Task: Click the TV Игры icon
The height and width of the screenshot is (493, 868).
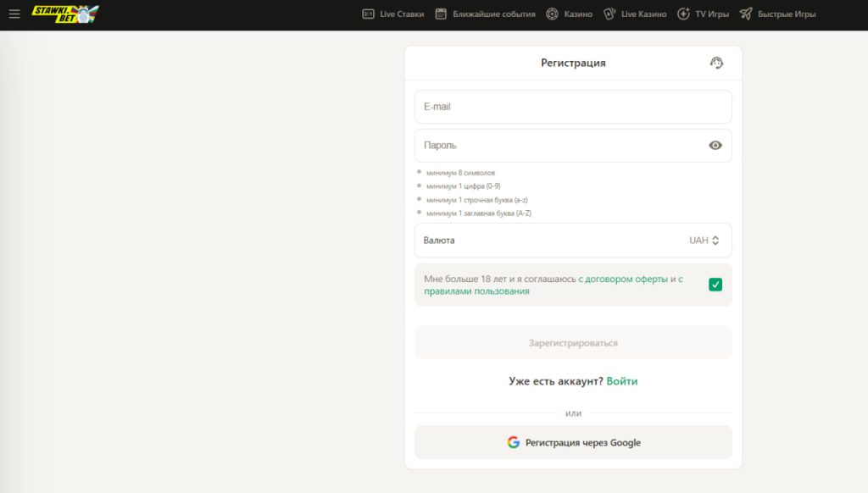Action: pos(683,14)
